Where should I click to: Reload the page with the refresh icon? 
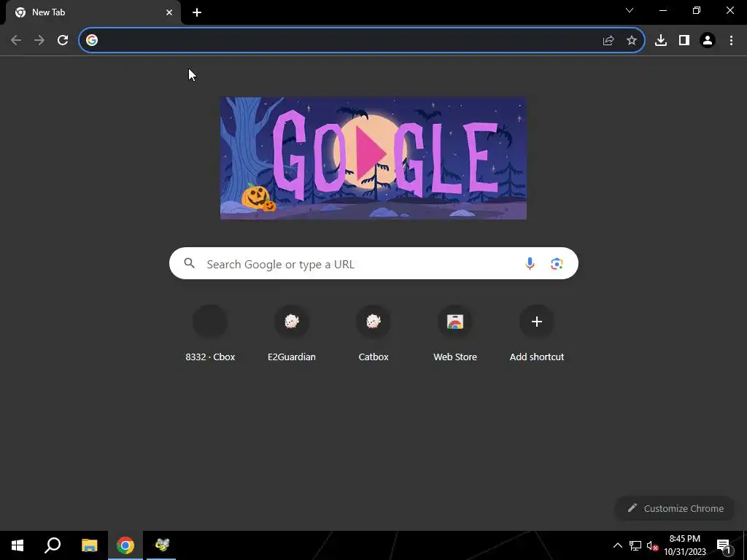(x=63, y=40)
